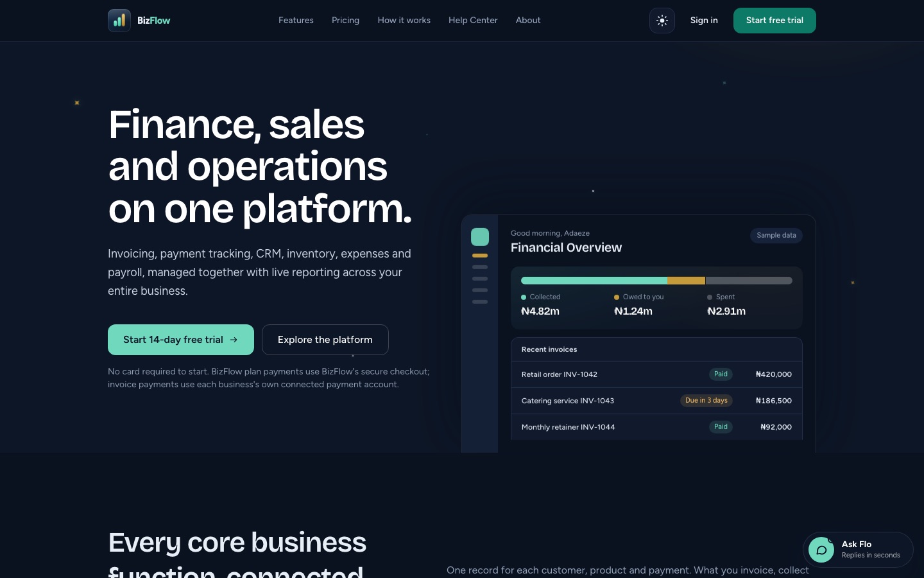Select Monthly retainer INV-1044 row
The width and height of the screenshot is (924, 578).
(656, 427)
